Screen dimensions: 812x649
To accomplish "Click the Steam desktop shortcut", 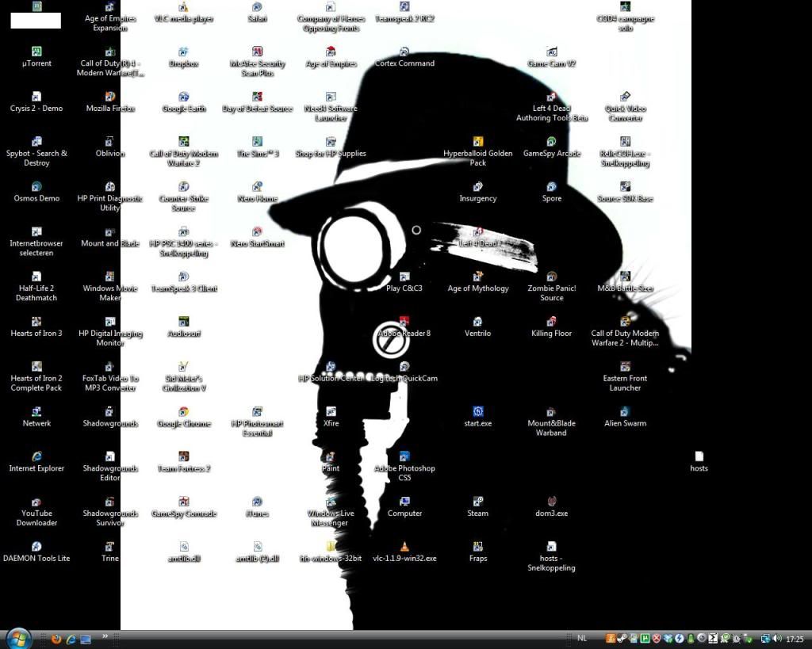I will 478,507.
